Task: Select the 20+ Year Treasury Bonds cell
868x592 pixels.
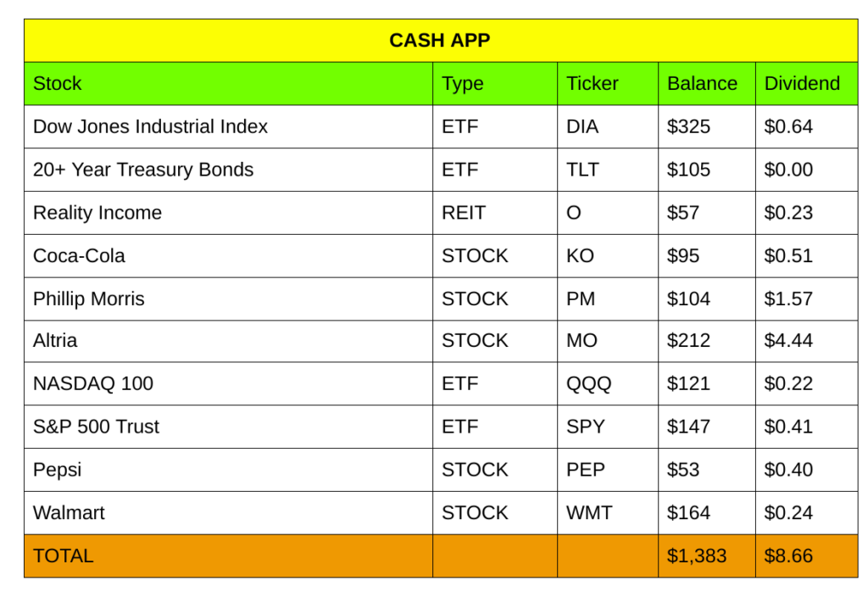Action: [143, 170]
